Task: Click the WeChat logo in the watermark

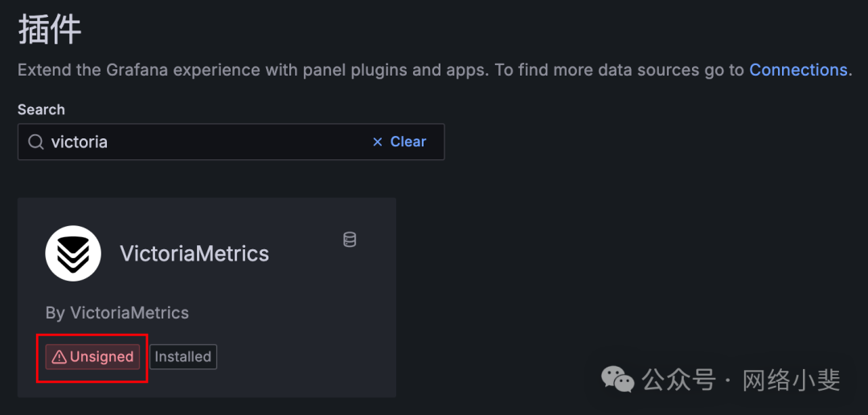Action: point(619,379)
